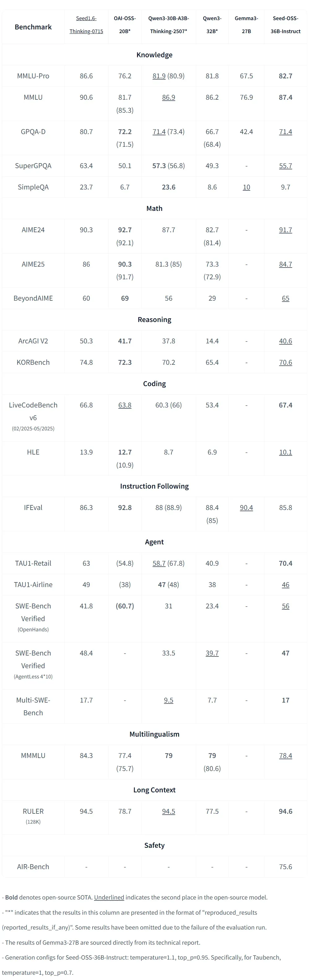
Task: Select the Coding section heading
Action: pyautogui.click(x=154, y=383)
